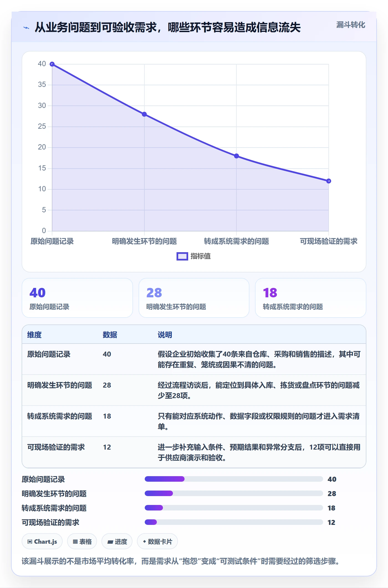This screenshot has width=388, height=588.
Task: Click the 明确发生环节的问题 progress bar
Action: (x=234, y=494)
